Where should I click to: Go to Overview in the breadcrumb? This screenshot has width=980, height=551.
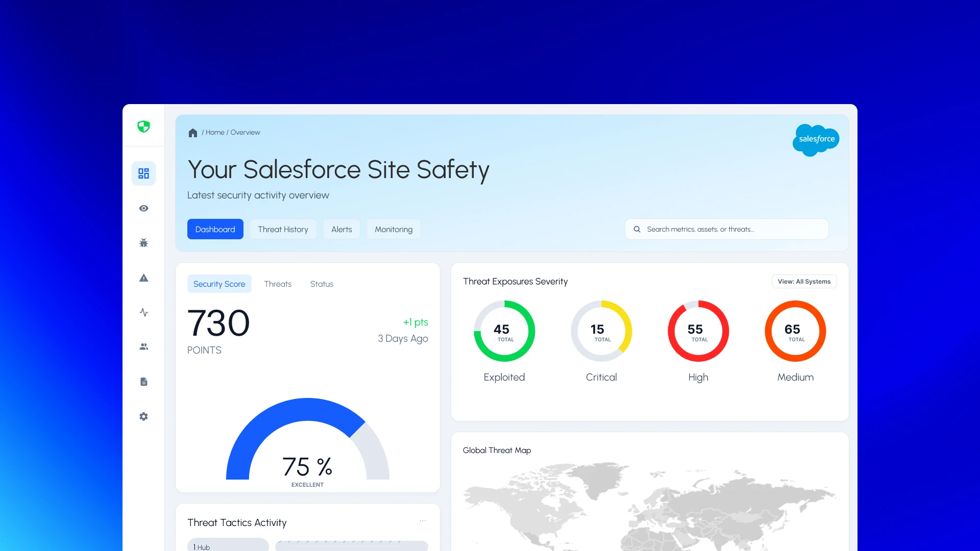click(x=245, y=132)
